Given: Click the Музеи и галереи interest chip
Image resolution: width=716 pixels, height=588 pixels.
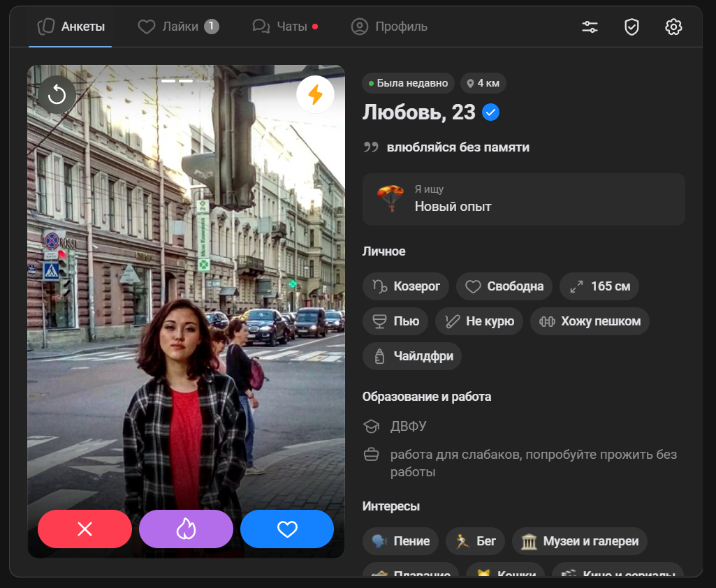Looking at the screenshot, I should point(579,541).
